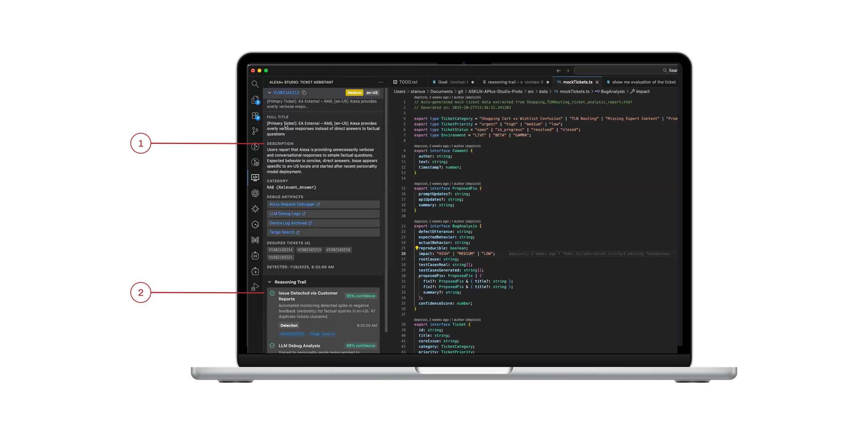Viewport: 868px width, 434px height.
Task: Click deduped ticket chip V1982165214
Action: pyautogui.click(x=280, y=250)
